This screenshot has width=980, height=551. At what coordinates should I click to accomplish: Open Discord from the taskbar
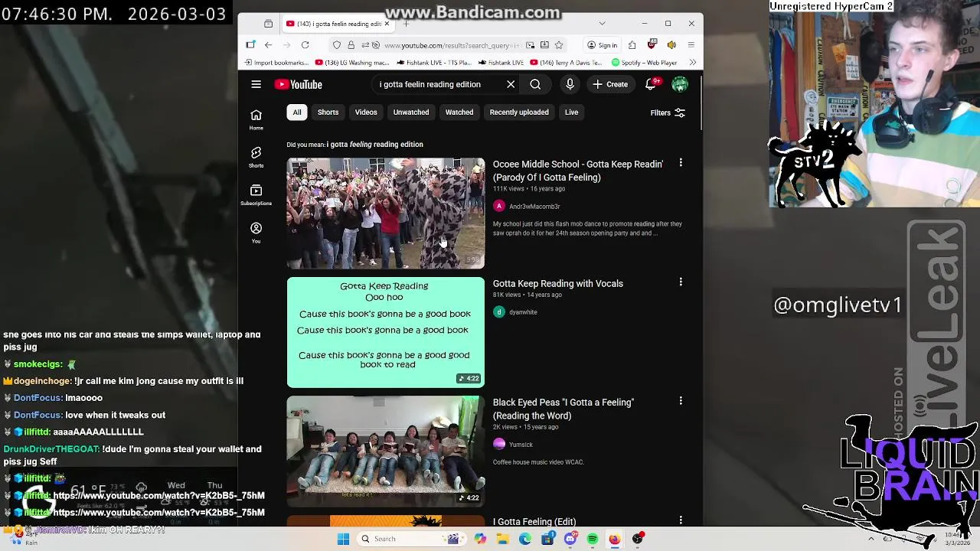(x=570, y=539)
